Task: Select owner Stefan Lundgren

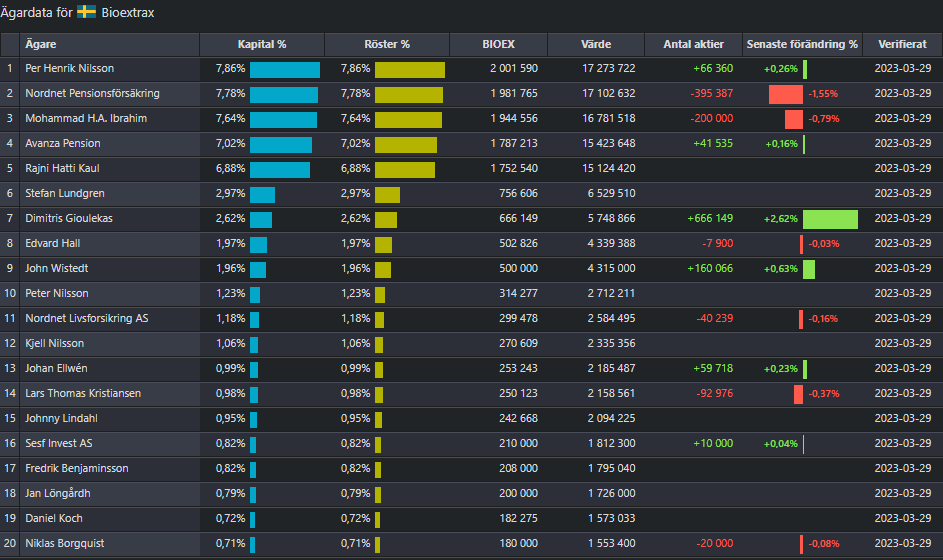Action: [x=65, y=193]
